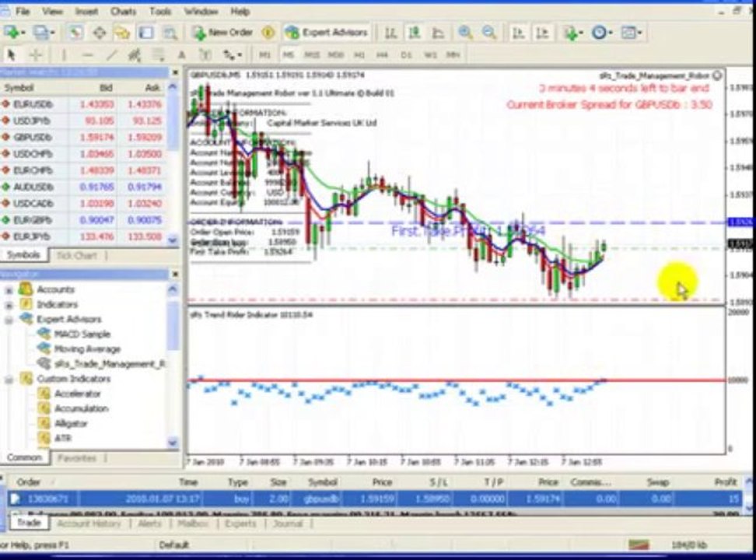Image resolution: width=756 pixels, height=560 pixels.
Task: Select open order 13630671 row
Action: point(375,499)
